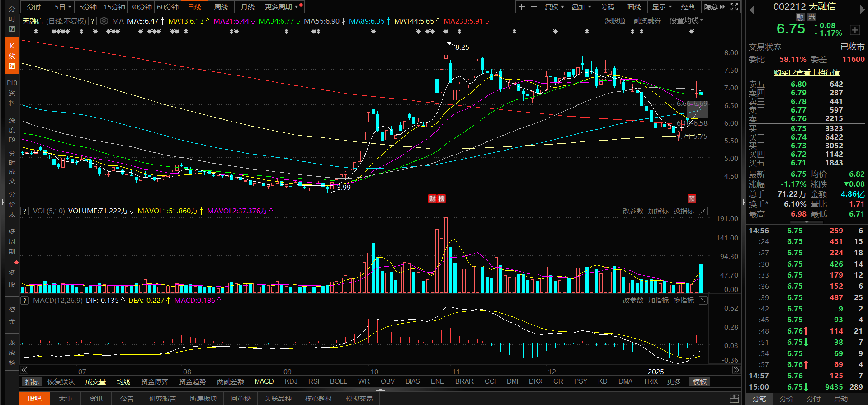Screen dimensions: 868x405
Task: Collapse right quote panel handle
Action: pyautogui.click(x=743, y=202)
